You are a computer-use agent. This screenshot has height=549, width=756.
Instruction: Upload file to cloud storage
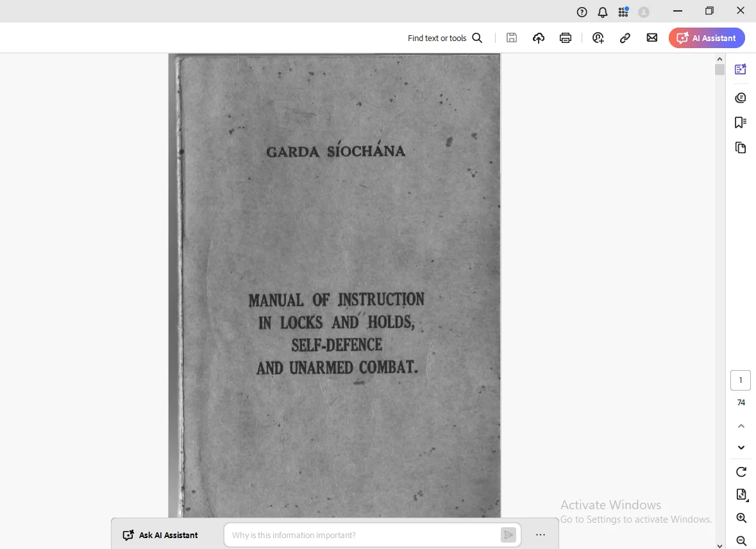(539, 38)
